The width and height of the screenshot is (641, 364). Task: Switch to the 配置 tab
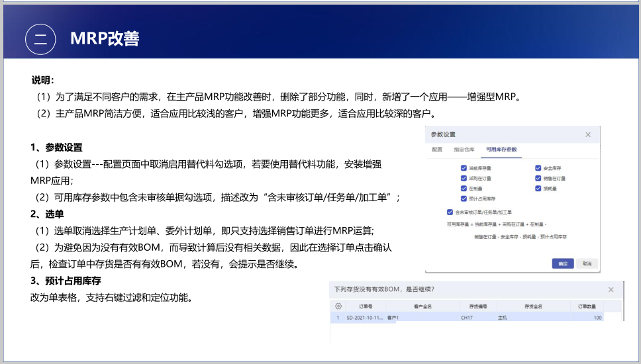[x=437, y=150]
